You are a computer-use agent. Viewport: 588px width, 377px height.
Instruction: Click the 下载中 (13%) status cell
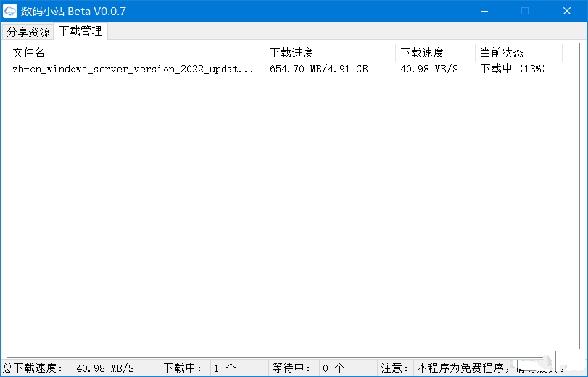click(513, 69)
